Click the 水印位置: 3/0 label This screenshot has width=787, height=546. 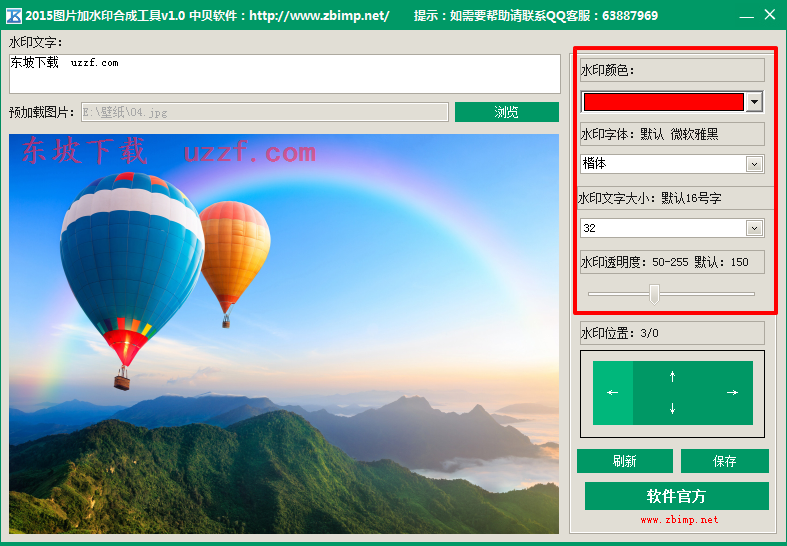672,333
